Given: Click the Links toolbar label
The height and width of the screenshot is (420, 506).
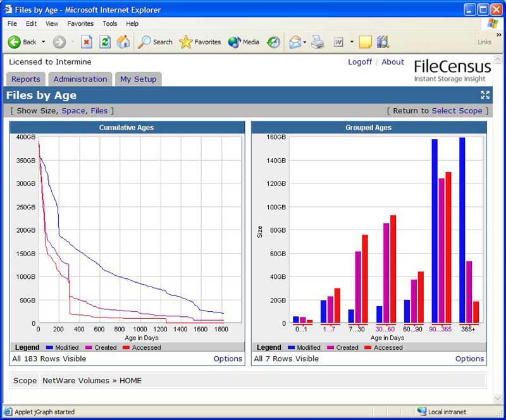Looking at the screenshot, I should pyautogui.click(x=484, y=42).
